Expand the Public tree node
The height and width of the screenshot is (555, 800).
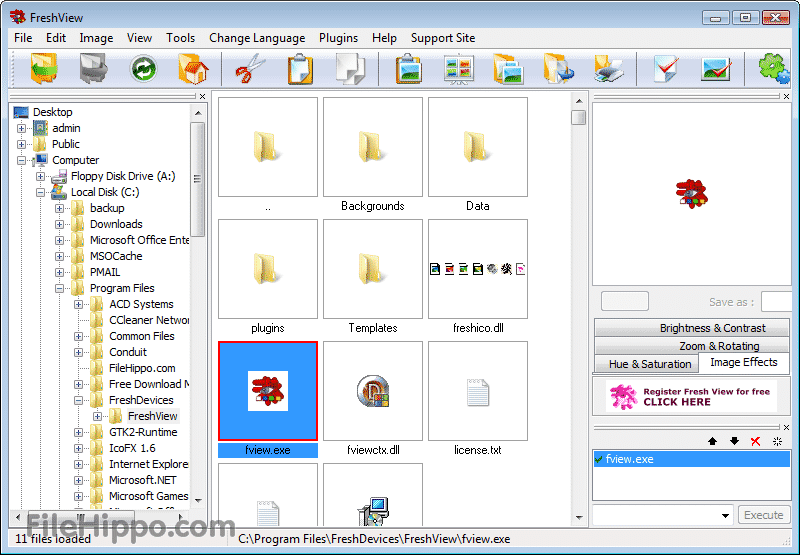click(21, 144)
